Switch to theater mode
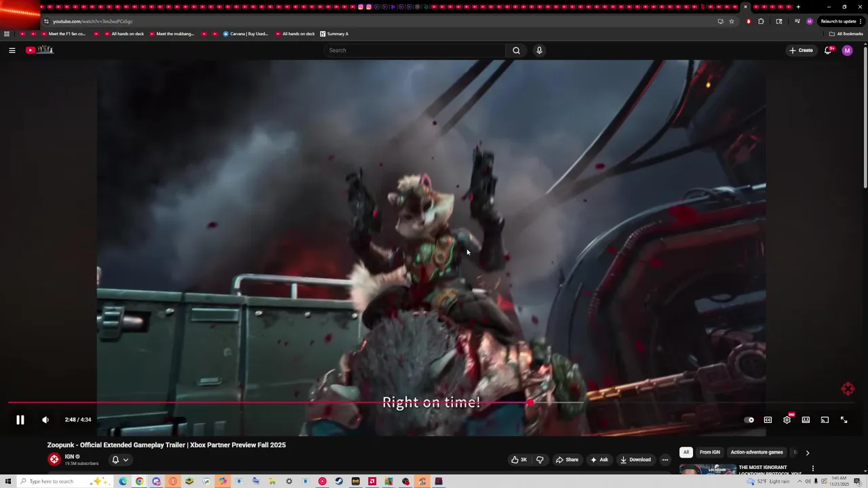This screenshot has width=868, height=488. (x=806, y=420)
